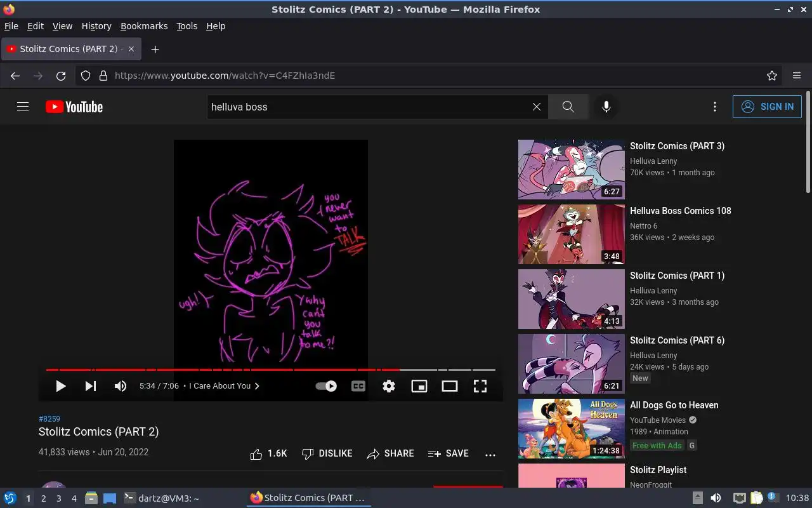
Task: Click the Nettro 6 channel name
Action: pyautogui.click(x=644, y=226)
